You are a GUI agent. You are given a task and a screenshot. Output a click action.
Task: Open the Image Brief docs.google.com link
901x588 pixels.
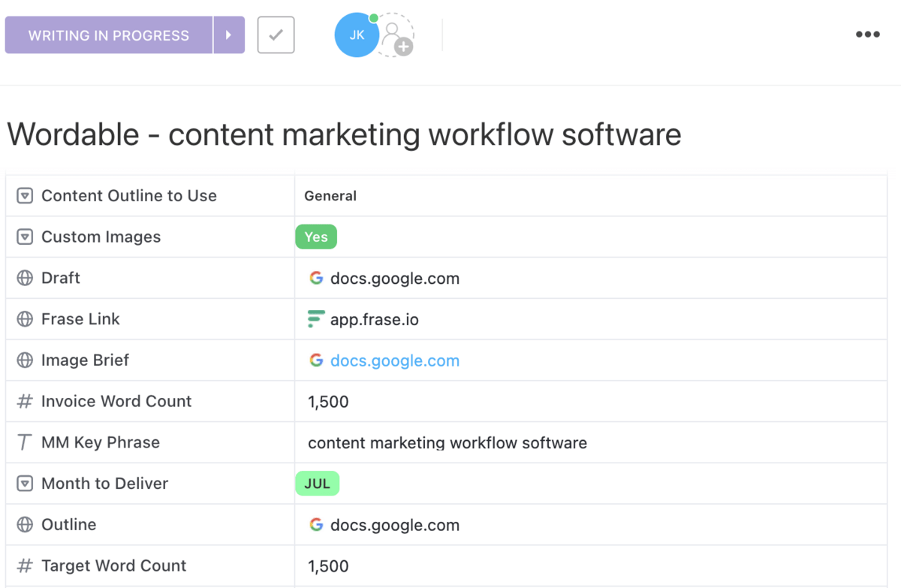[394, 360]
